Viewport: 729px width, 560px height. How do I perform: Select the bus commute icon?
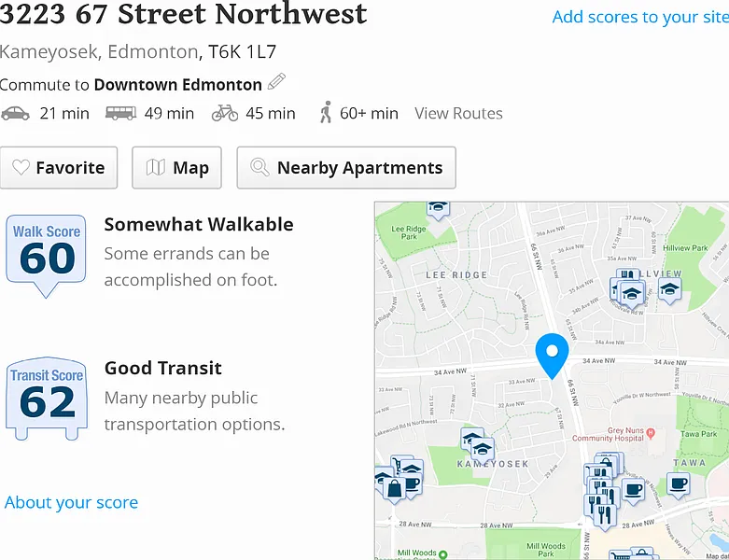(120, 113)
